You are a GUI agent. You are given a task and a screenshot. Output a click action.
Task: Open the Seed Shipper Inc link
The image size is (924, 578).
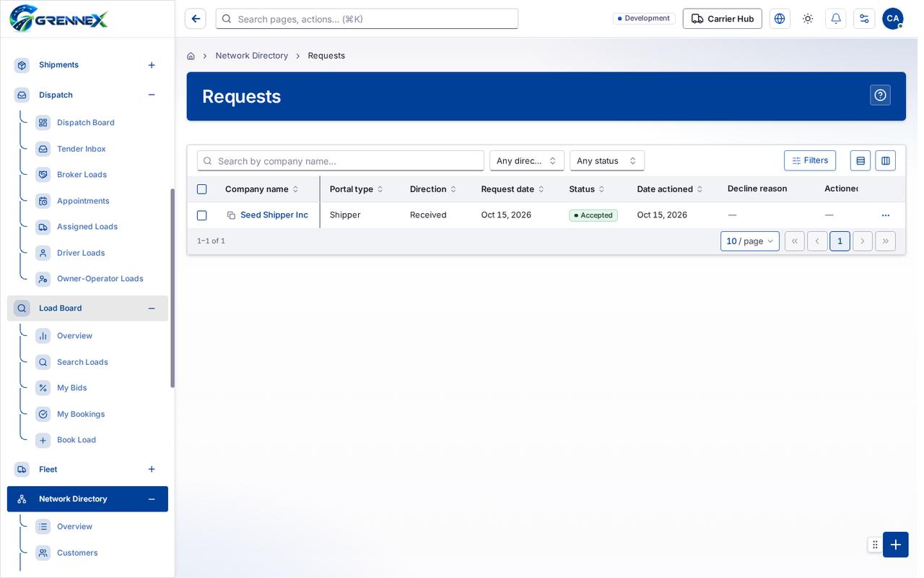coord(274,215)
